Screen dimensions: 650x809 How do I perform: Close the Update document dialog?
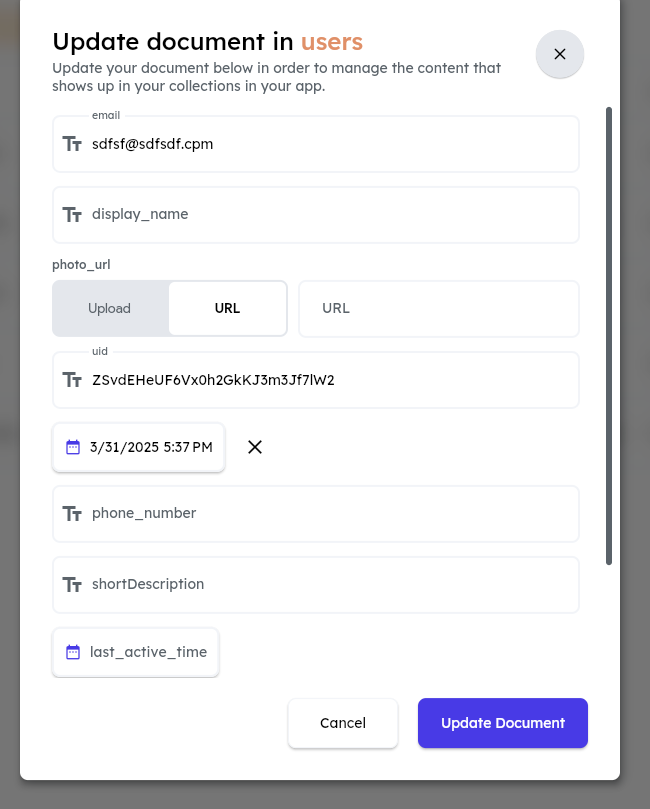click(560, 54)
